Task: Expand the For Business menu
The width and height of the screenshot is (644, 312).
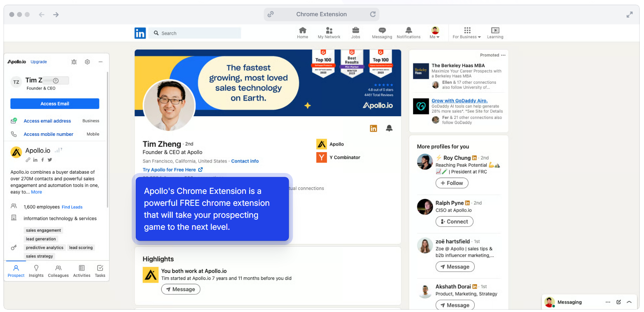Action: coord(467,33)
